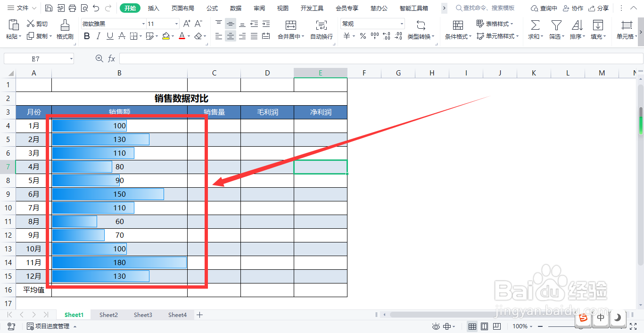Click the clear format eraser icon
This screenshot has width=644, height=333.
click(x=198, y=36)
